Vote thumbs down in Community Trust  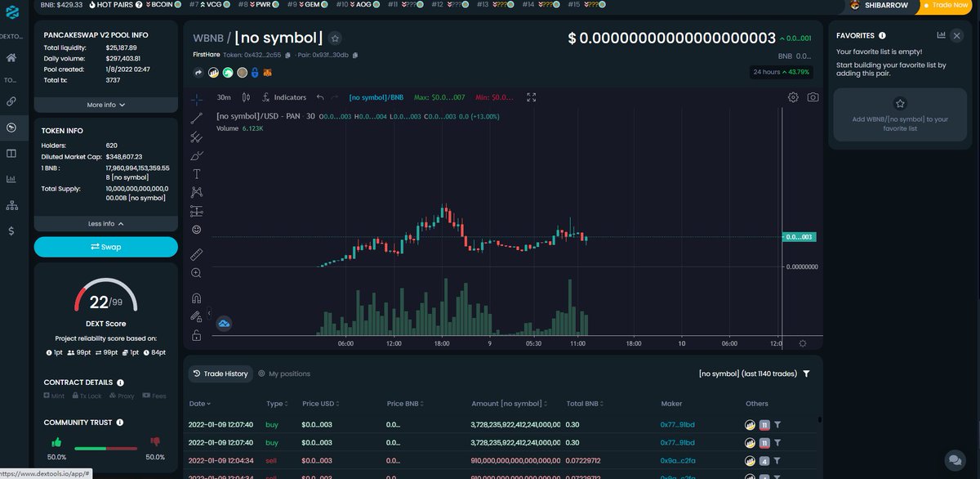pyautogui.click(x=154, y=443)
